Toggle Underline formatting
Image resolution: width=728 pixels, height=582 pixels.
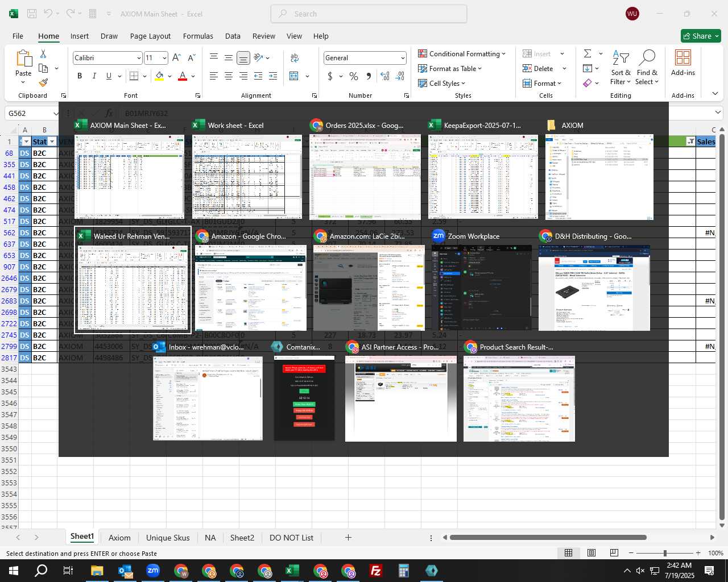(108, 76)
